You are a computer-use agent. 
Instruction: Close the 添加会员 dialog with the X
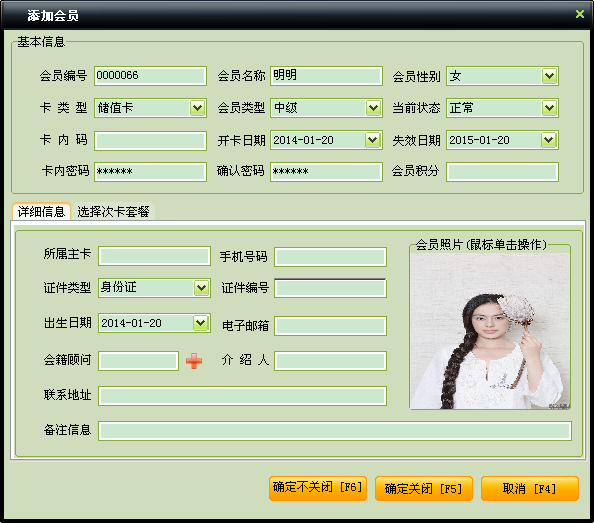pos(580,14)
